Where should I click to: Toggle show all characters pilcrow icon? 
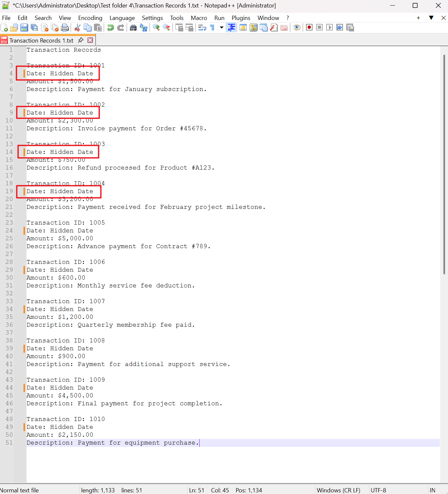click(212, 28)
